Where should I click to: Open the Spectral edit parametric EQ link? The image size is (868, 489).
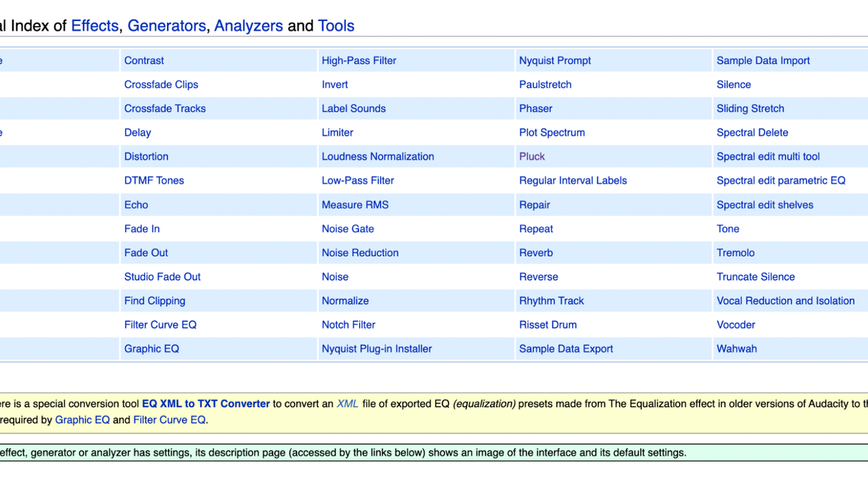pyautogui.click(x=780, y=181)
